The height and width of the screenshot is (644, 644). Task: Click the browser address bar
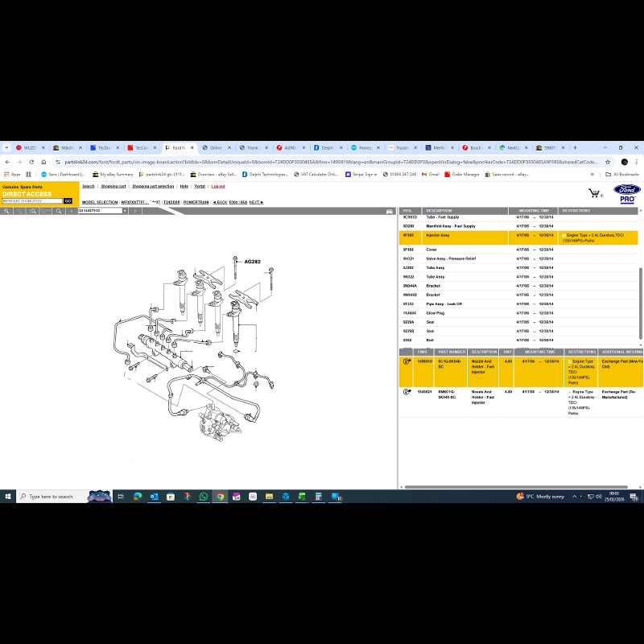331,162
